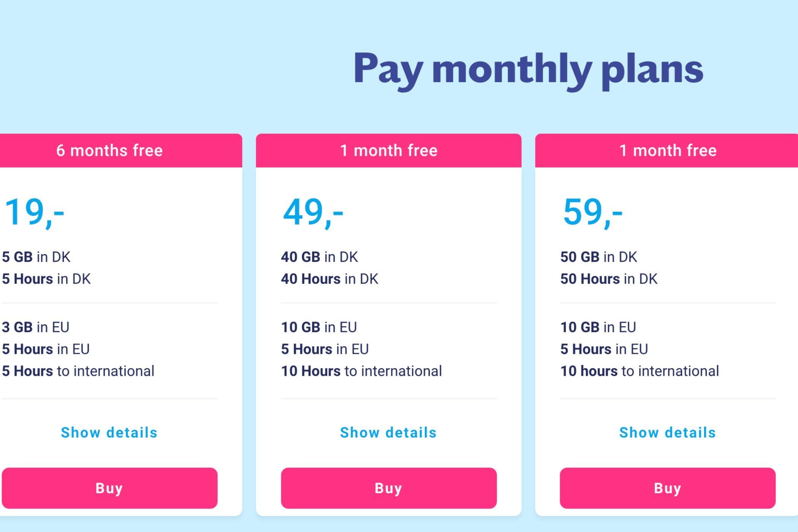Buy the 49,- monthly plan
The image size is (798, 532).
[389, 488]
